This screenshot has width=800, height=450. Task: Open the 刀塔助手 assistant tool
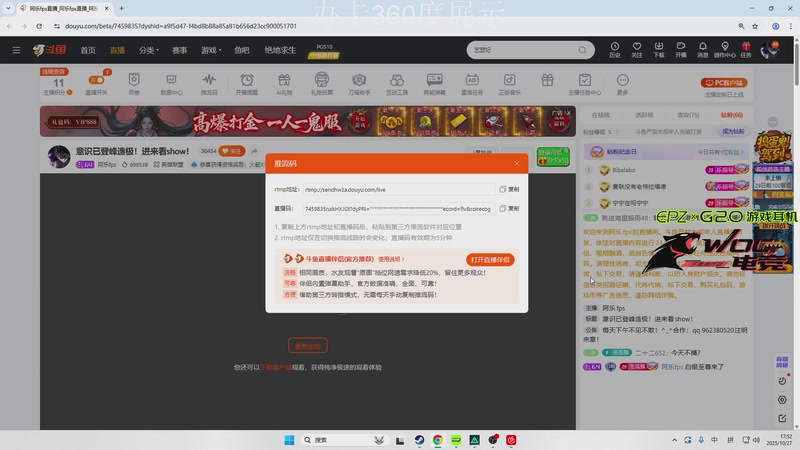click(359, 84)
